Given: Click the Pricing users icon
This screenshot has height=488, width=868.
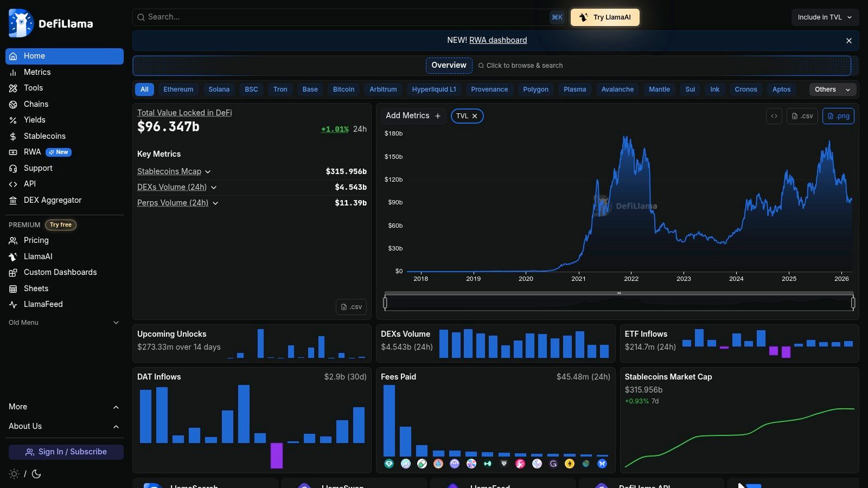Looking at the screenshot, I should pyautogui.click(x=13, y=240).
